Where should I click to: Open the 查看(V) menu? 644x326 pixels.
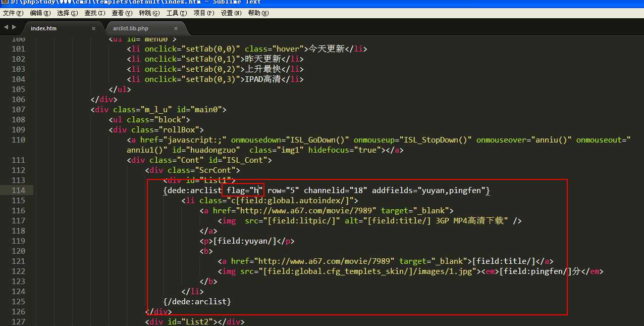click(x=122, y=13)
